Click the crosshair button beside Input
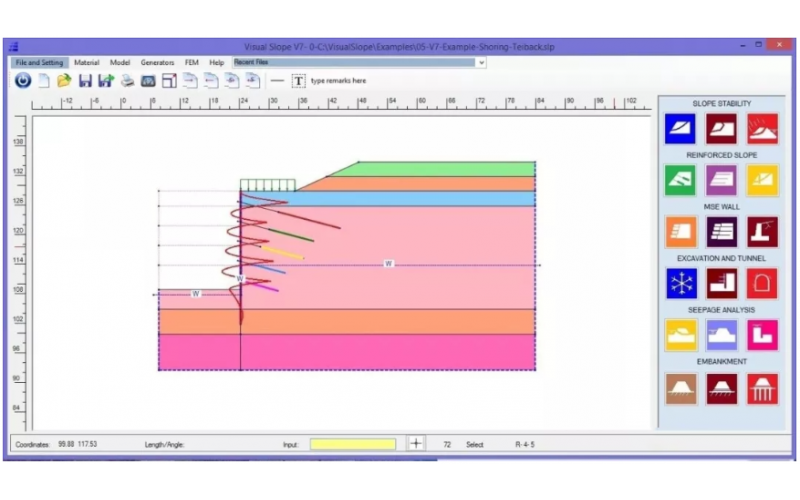800x500 pixels. pos(417,444)
